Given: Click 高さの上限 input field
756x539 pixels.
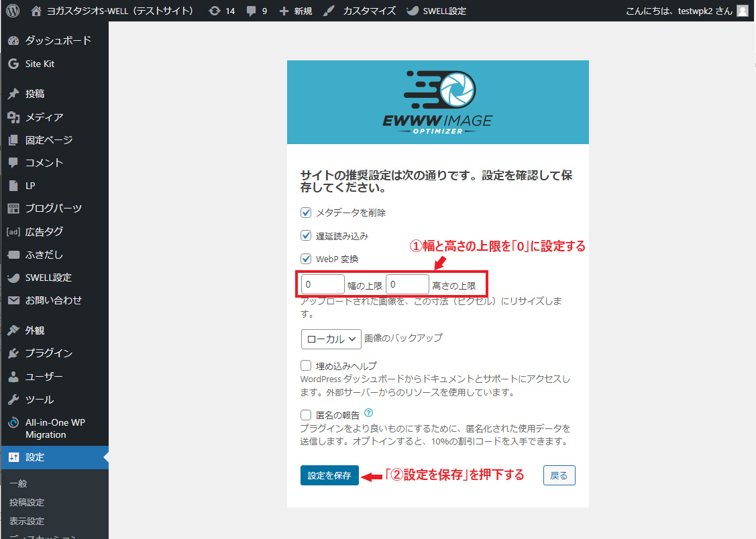Looking at the screenshot, I should [x=407, y=284].
